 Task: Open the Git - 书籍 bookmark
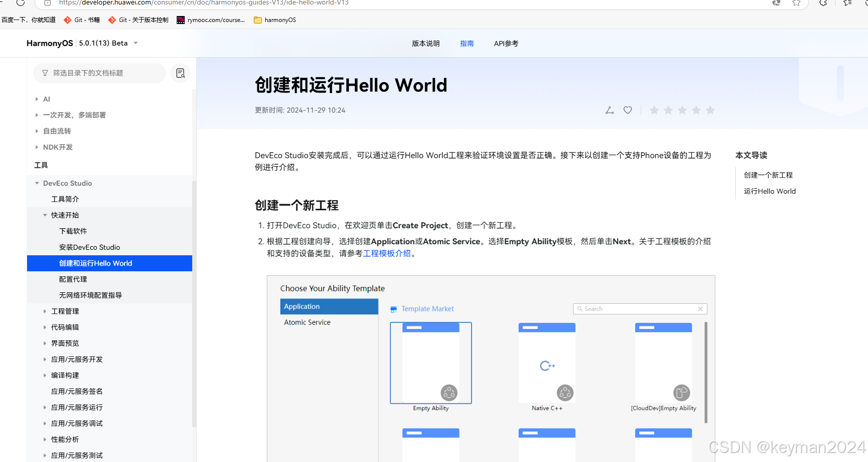(82, 20)
